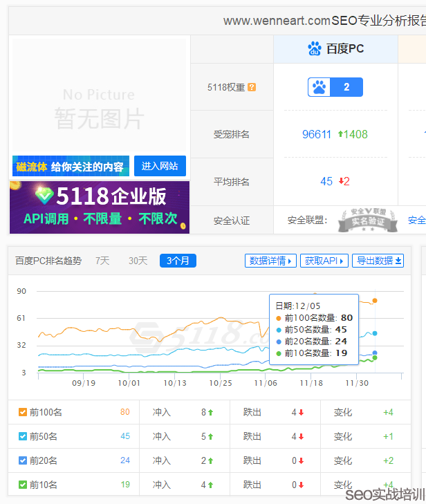Image resolution: width=426 pixels, height=504 pixels.
Task: Click 导出数据 download button
Action: coord(378,261)
